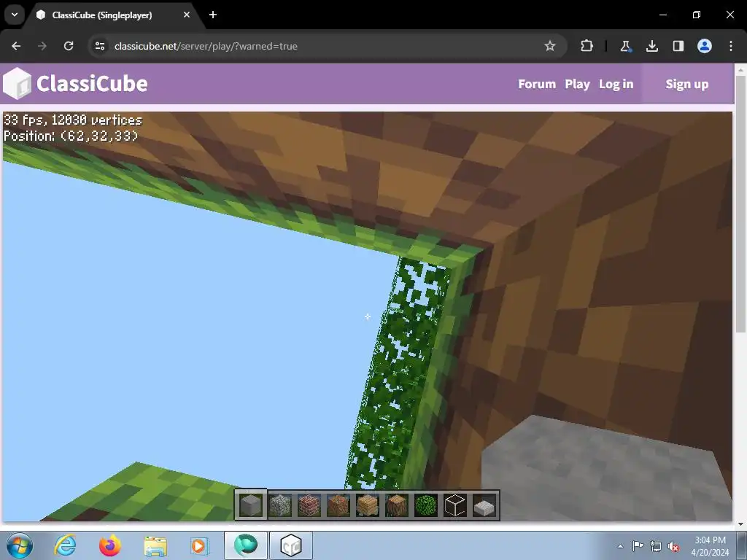The width and height of the screenshot is (747, 560).
Task: Select the glass block in the hotbar
Action: (454, 505)
